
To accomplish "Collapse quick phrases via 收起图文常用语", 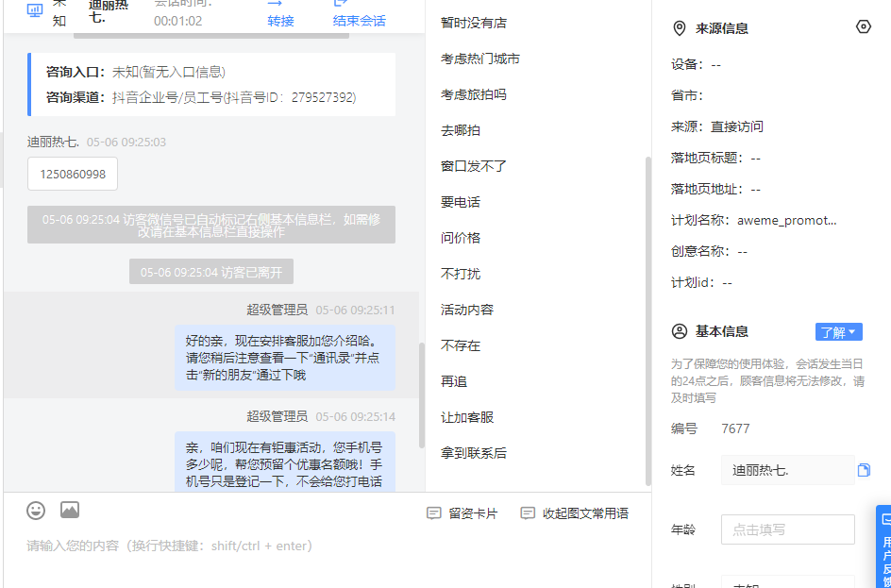I will (x=575, y=513).
